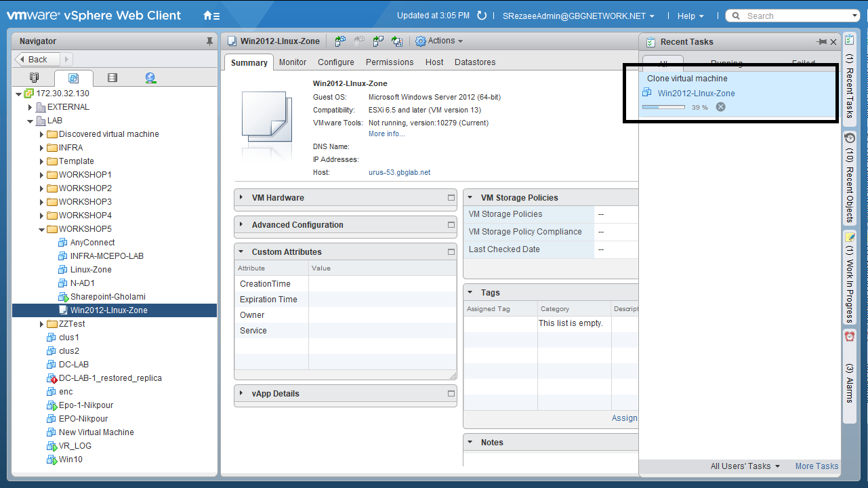Click the Back navigation button
Screen dimensions: 868x488
(x=38, y=60)
